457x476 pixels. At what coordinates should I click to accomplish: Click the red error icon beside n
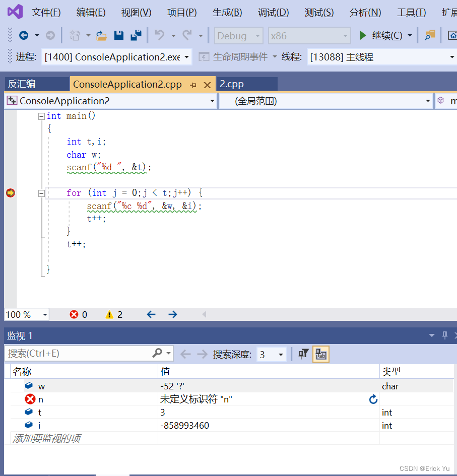[30, 399]
